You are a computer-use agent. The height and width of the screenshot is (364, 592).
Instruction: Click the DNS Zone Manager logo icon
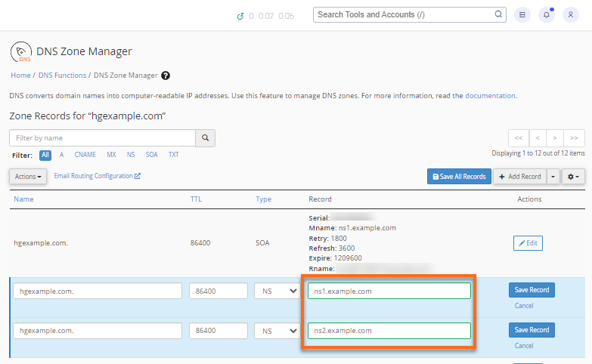[21, 51]
